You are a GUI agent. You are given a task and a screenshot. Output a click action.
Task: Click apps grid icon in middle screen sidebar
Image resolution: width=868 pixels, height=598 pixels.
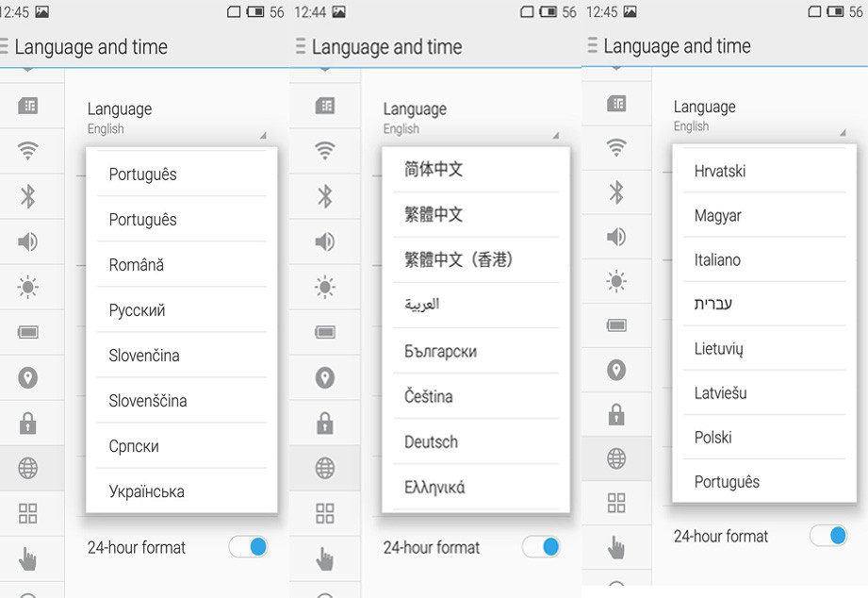click(x=325, y=513)
